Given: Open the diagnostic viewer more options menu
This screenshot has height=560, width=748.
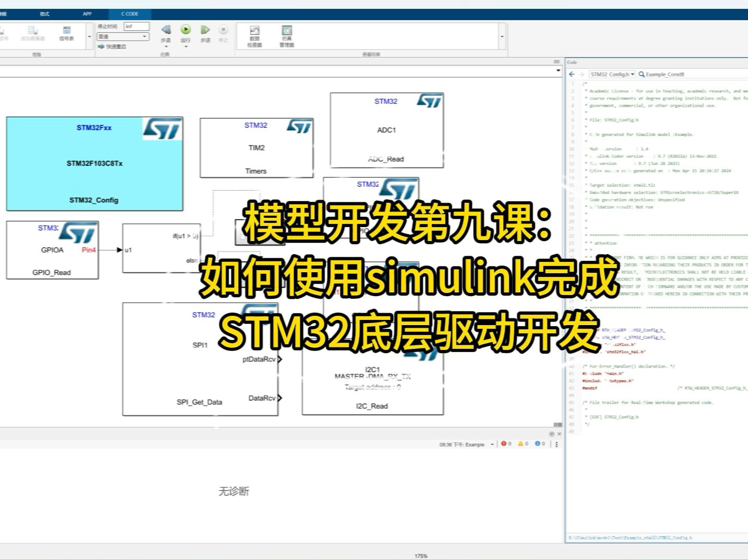Looking at the screenshot, I should click(557, 444).
